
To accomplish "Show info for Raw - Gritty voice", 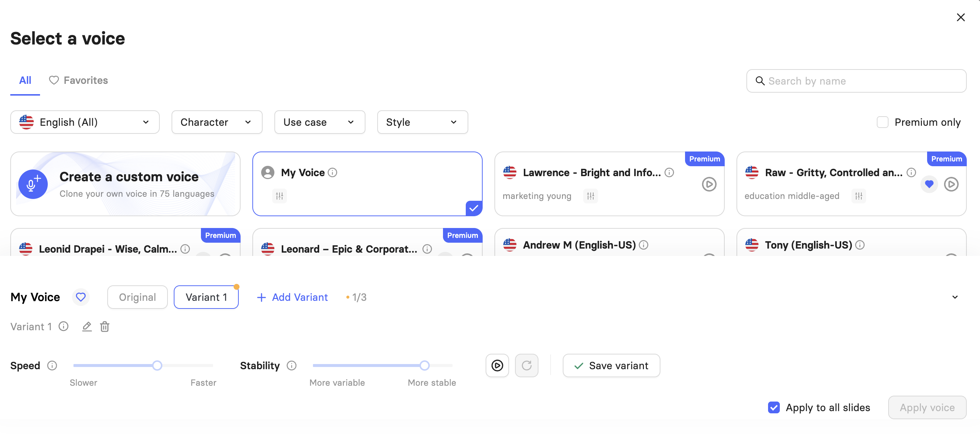I will click(x=911, y=173).
